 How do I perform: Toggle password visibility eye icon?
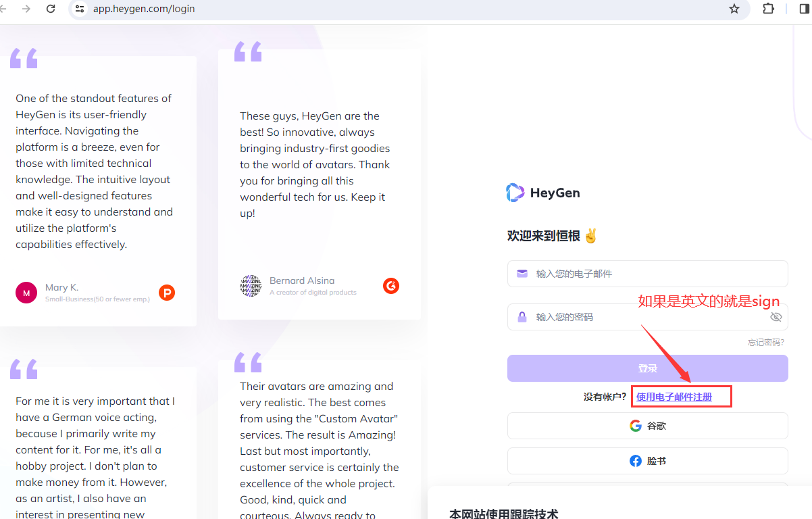(x=776, y=317)
